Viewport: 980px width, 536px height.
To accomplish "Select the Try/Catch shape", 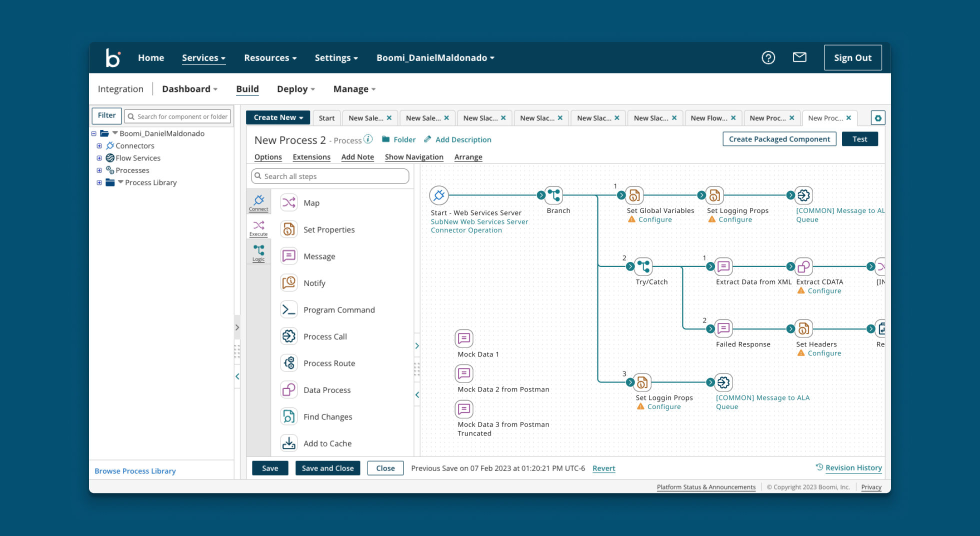I will 643,266.
